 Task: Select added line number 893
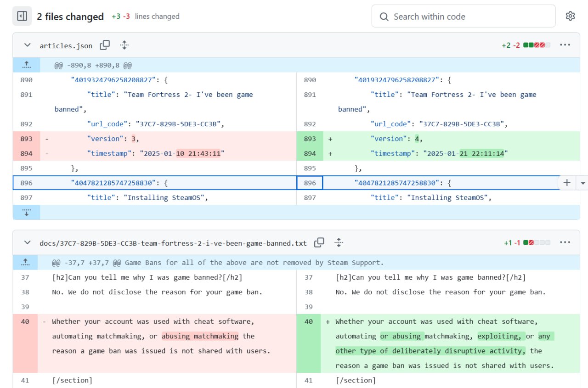(310, 139)
